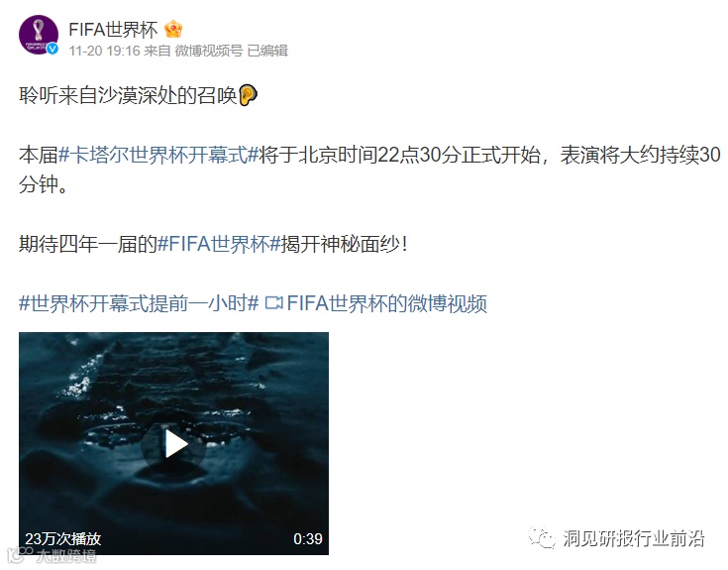Open the FIFA世界杯 account name
Viewport: 728px width, 570px height.
coord(113,30)
